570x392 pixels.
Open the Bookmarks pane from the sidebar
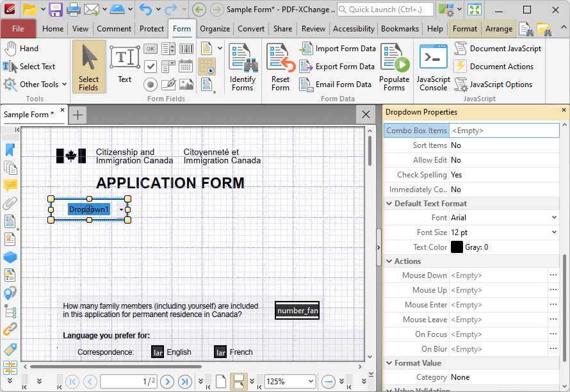(x=10, y=150)
